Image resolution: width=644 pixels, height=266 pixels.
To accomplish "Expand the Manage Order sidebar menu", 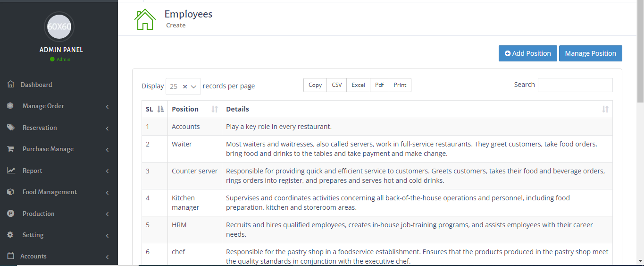I will tap(59, 106).
